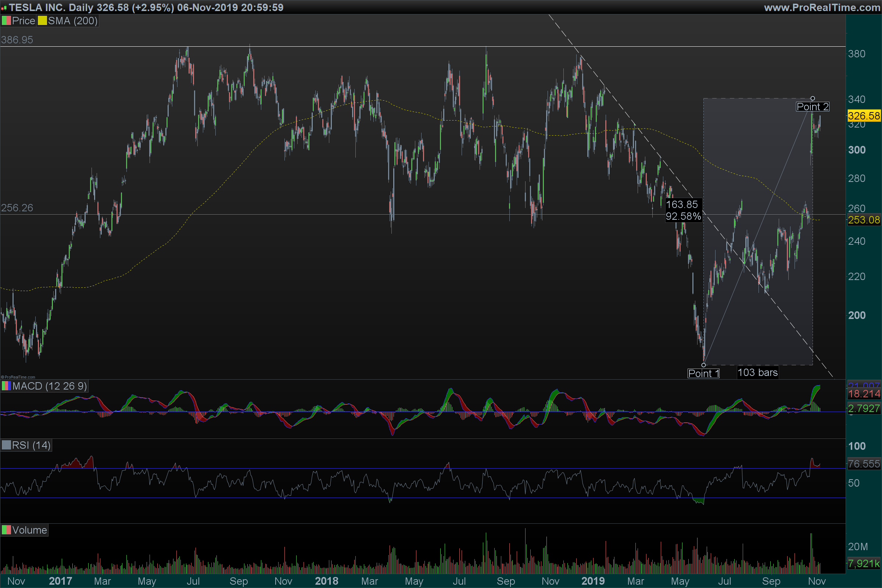This screenshot has width=882, height=588.
Task: Click the RSI (14) legend icon
Action: click(6, 445)
